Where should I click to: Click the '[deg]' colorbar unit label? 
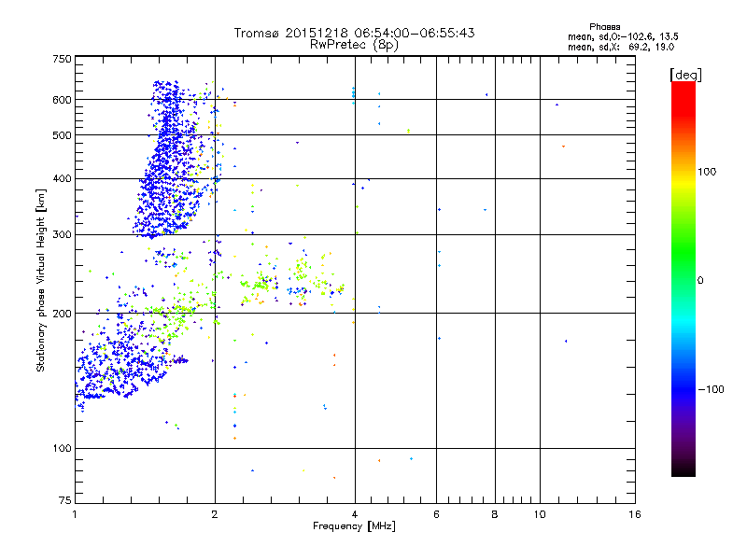pyautogui.click(x=685, y=75)
